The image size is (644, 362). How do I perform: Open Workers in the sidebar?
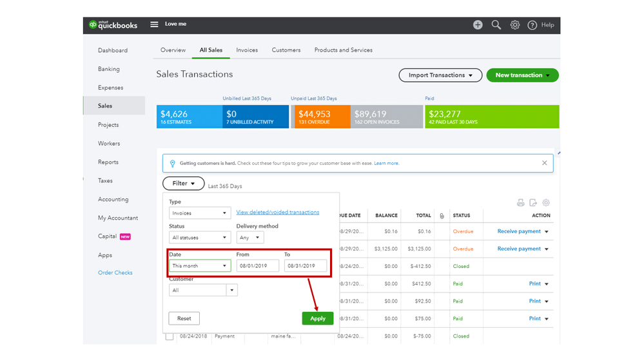click(109, 143)
